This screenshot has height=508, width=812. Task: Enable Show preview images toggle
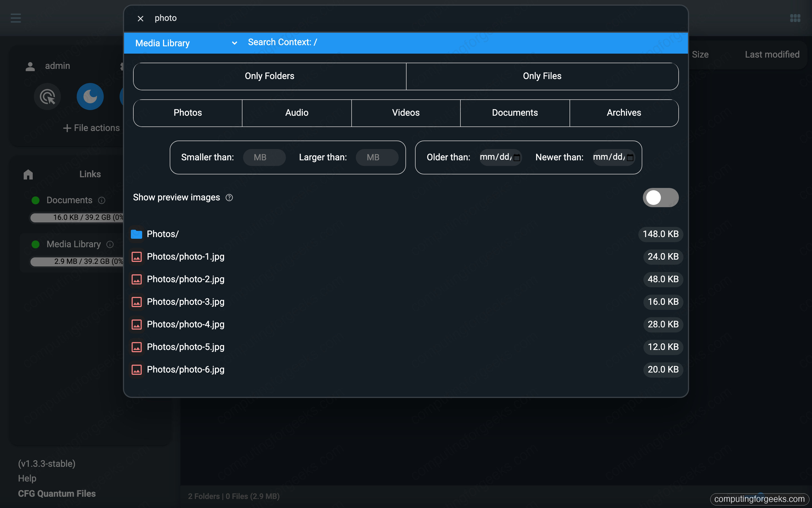coord(660,198)
